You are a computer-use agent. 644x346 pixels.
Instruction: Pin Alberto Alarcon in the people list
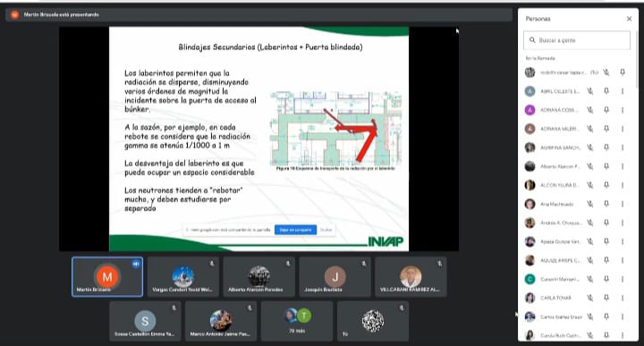pos(606,166)
